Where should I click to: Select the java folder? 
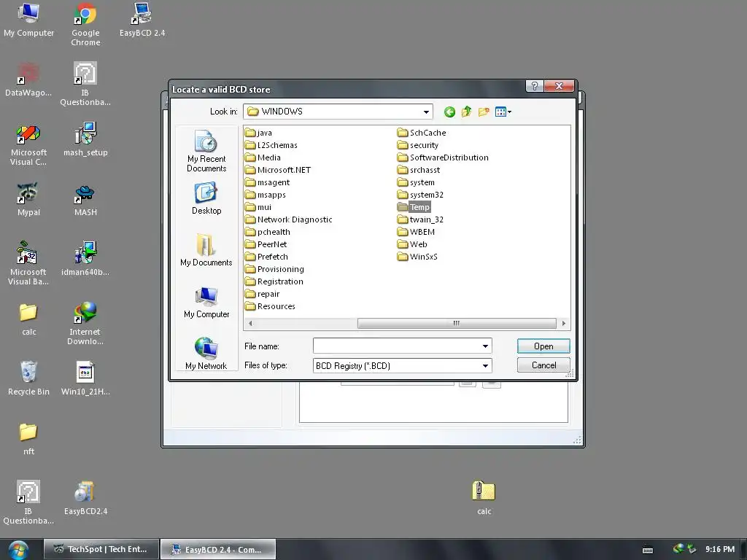[x=259, y=133]
